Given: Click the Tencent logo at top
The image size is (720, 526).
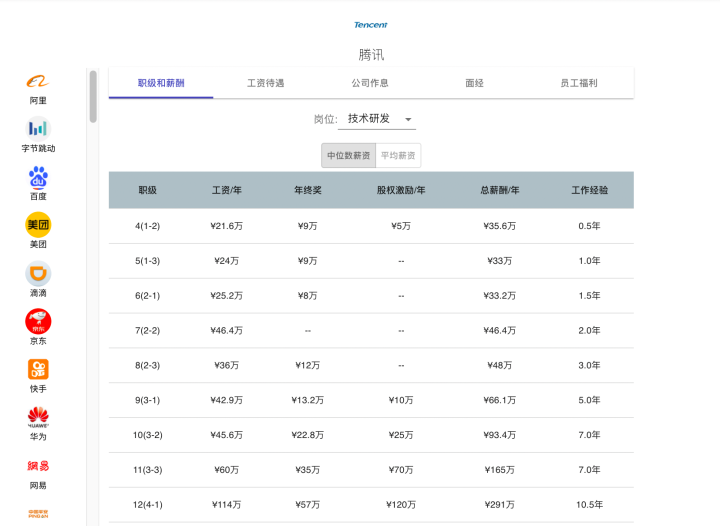Looking at the screenshot, I should pos(371,25).
